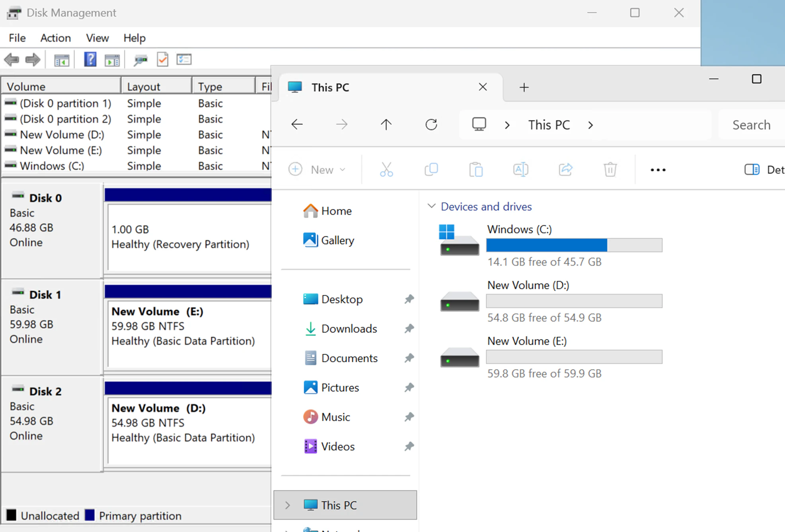
Task: Select the (Disk 0 partition 1) volume row
Action: click(x=136, y=103)
